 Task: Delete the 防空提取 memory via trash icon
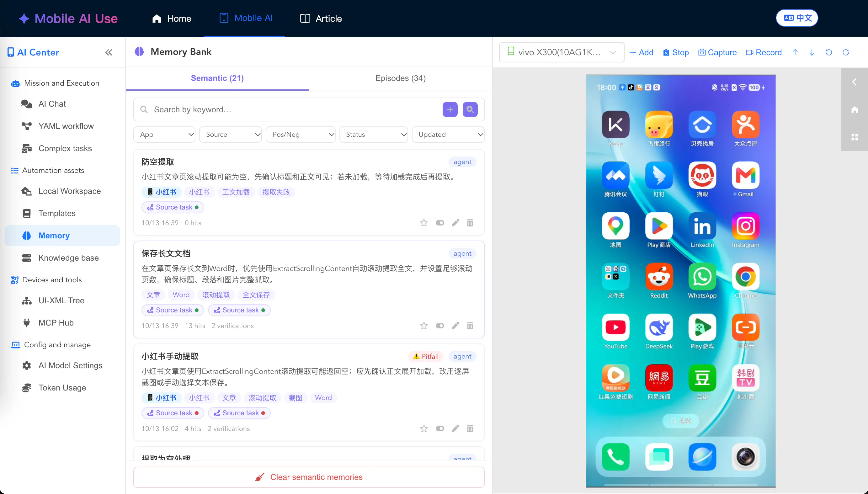470,223
